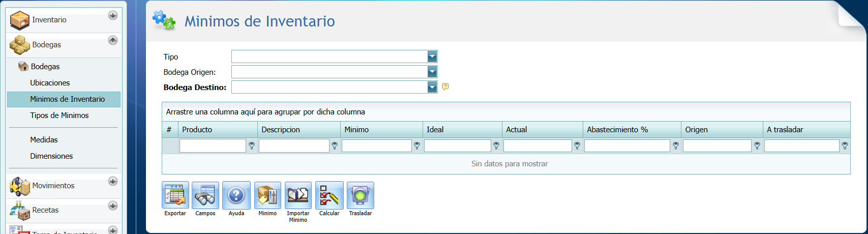Sort by Minimo column header
The image size is (868, 234).
click(x=381, y=129)
